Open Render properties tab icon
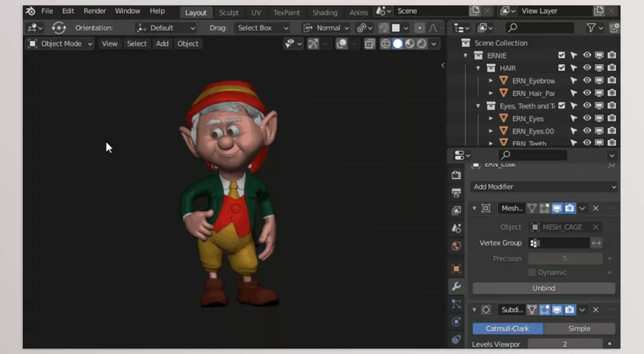The image size is (644, 354). point(456,175)
